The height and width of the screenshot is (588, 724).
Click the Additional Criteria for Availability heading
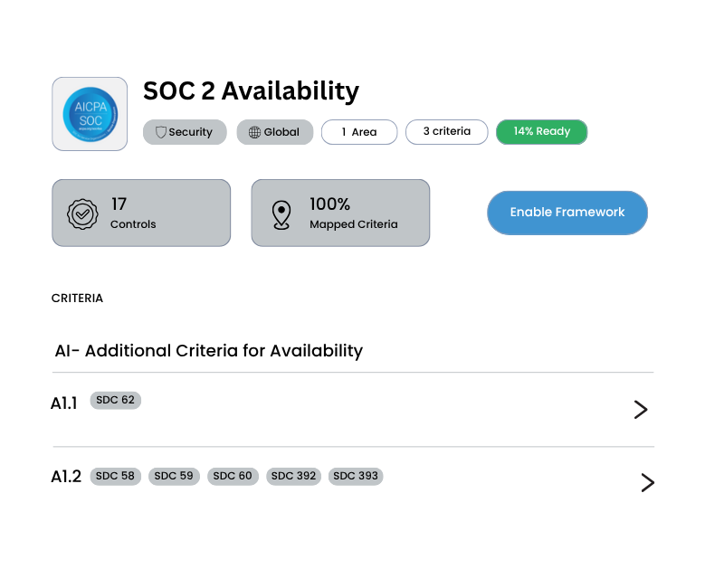click(x=209, y=351)
